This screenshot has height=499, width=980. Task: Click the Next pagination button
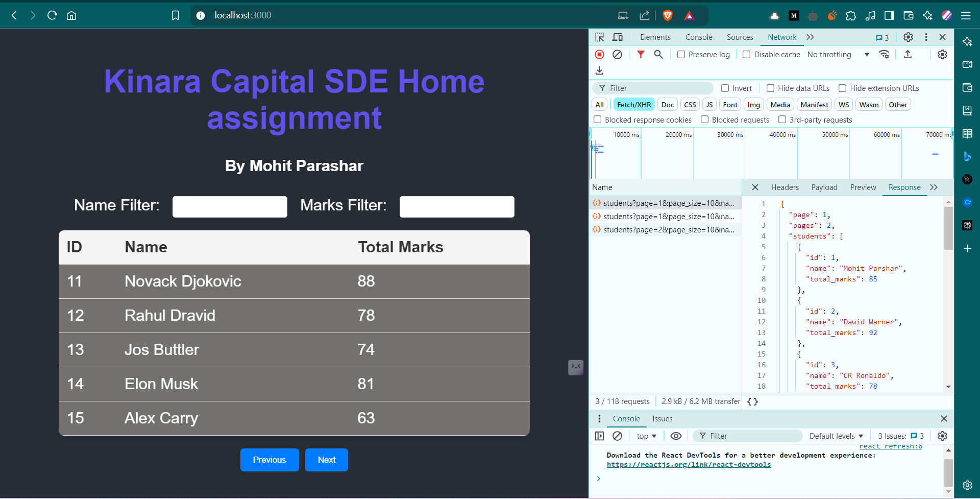[x=327, y=460]
